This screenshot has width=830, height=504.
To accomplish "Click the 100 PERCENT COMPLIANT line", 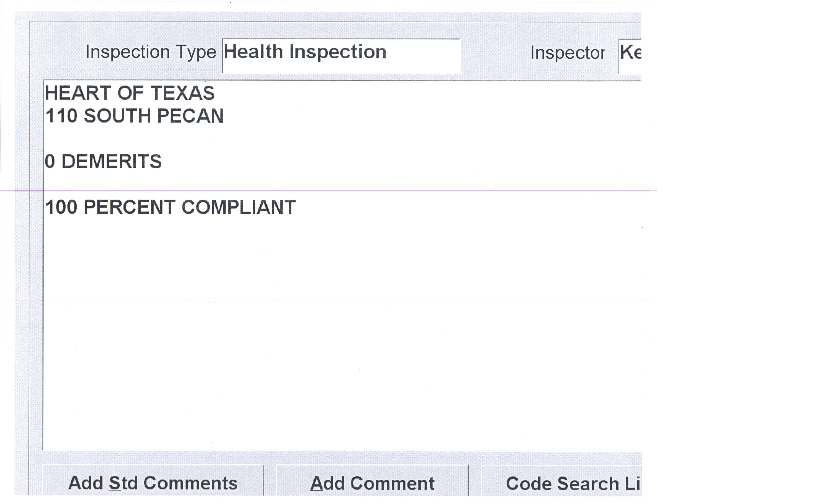I will [x=170, y=207].
